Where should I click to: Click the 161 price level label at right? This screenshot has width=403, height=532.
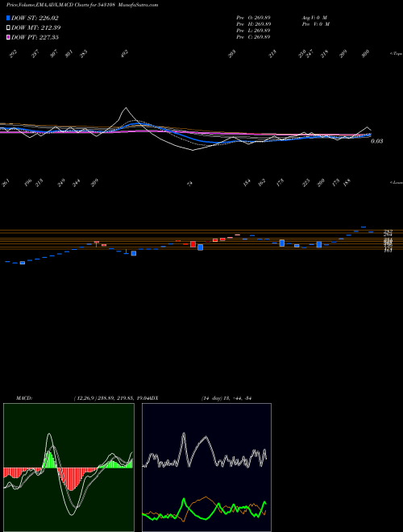point(388,250)
